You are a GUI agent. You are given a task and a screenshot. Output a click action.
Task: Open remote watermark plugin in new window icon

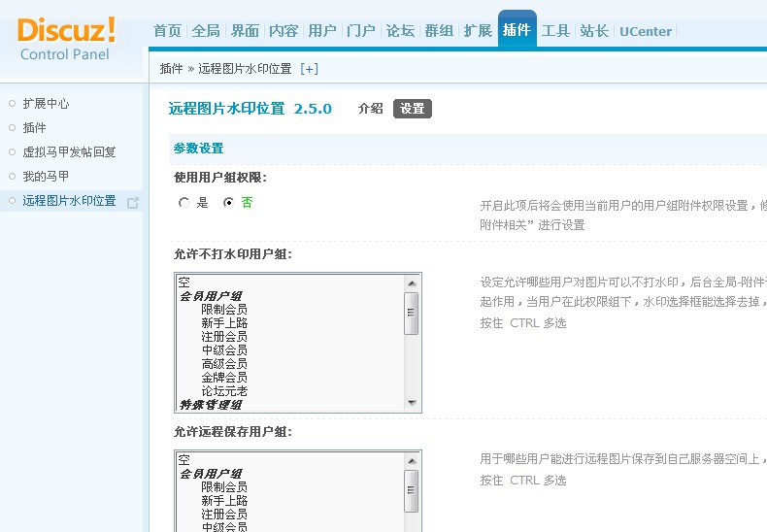(x=133, y=203)
